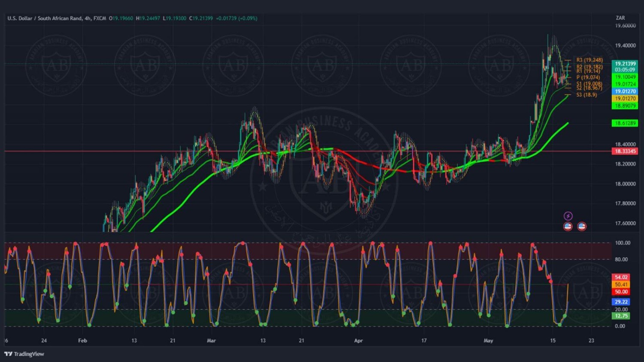Click the change value +0.01739 (+0.09%)

coord(237,18)
